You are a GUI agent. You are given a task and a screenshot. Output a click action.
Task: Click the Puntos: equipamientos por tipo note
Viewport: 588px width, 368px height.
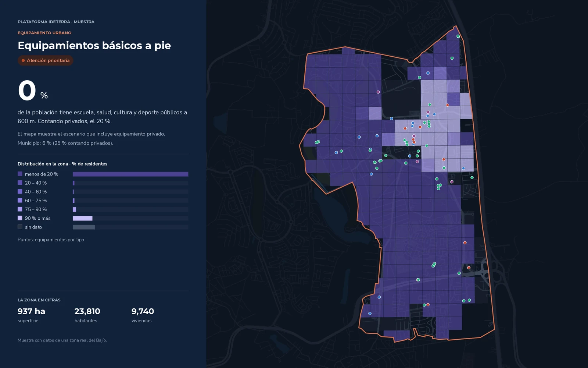tap(51, 240)
